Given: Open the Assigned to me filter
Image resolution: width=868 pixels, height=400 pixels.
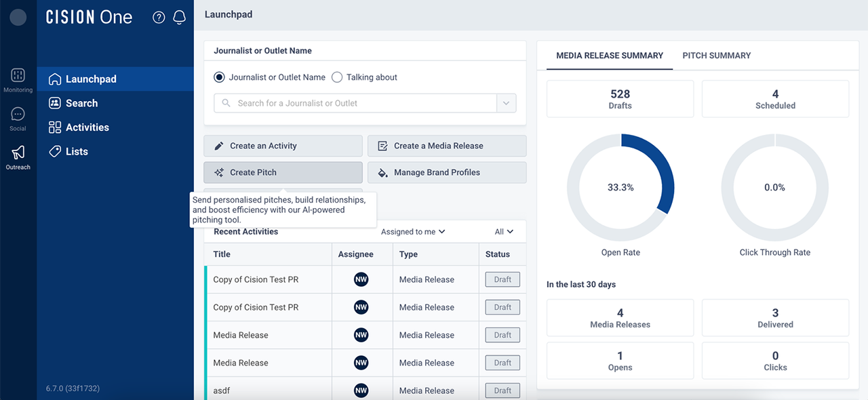Looking at the screenshot, I should tap(413, 232).
